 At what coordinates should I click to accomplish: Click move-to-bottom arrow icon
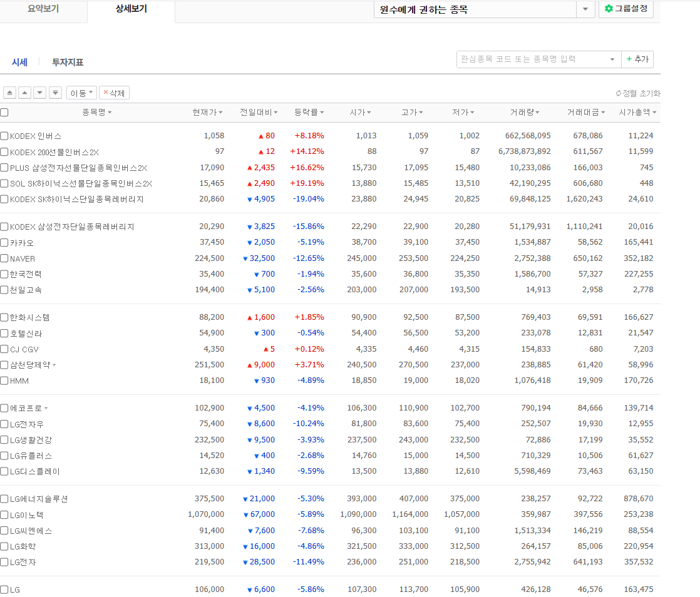(55, 93)
